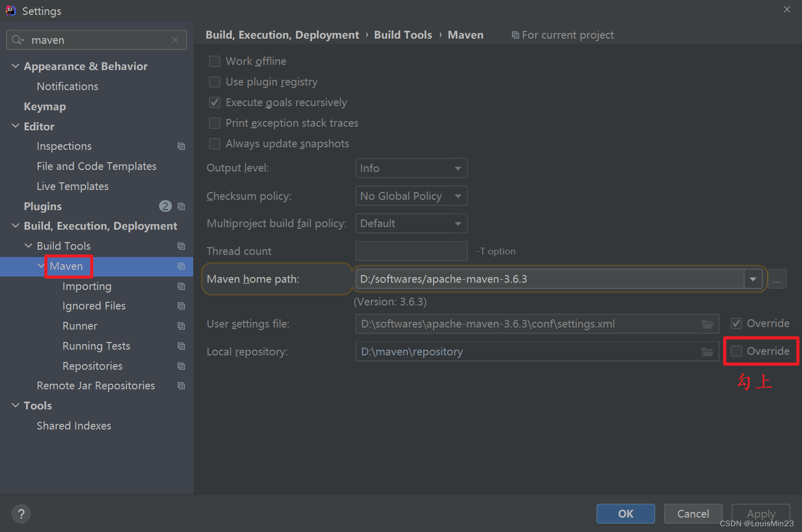
Task: Browse for Maven home path (…)
Action: tap(777, 279)
